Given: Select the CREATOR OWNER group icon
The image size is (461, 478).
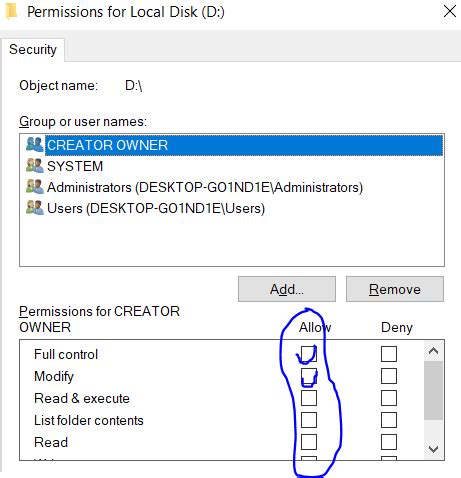Looking at the screenshot, I should tap(35, 145).
